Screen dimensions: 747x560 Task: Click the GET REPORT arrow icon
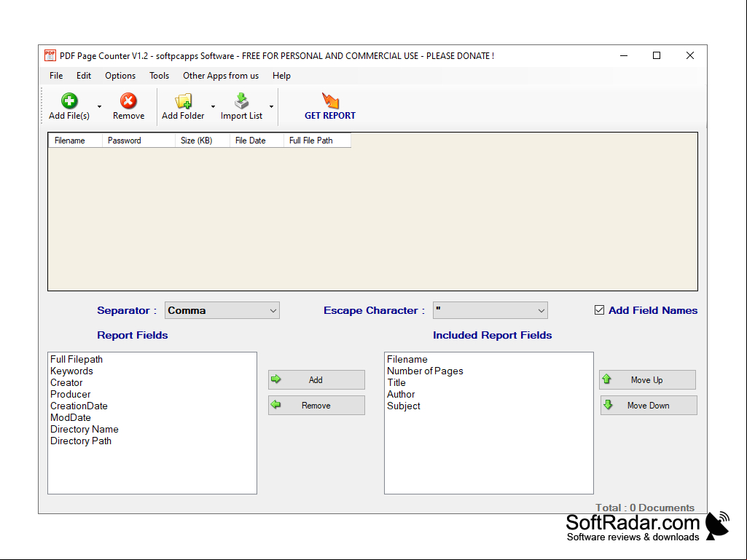pos(330,100)
